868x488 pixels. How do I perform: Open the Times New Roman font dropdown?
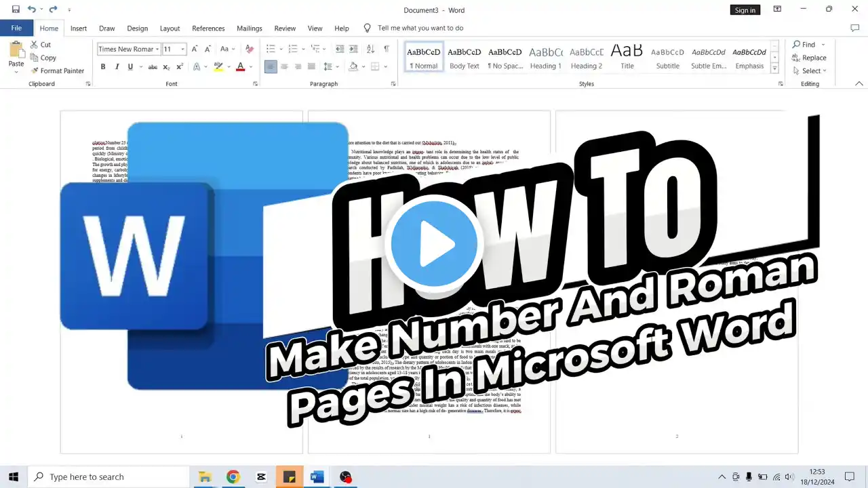click(x=157, y=49)
